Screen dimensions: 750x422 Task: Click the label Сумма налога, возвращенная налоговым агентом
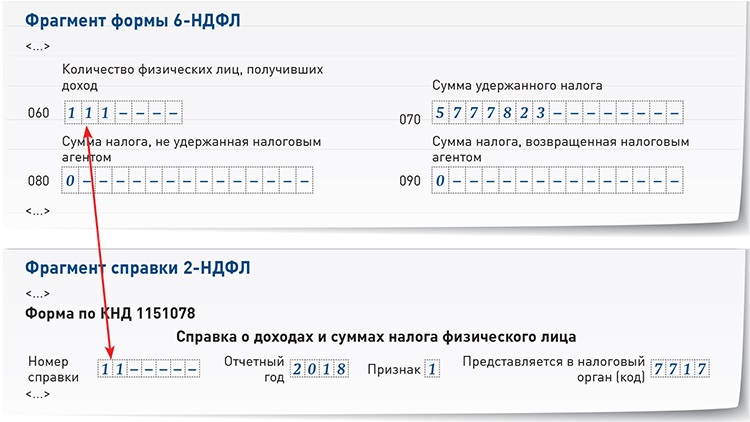pyautogui.click(x=560, y=150)
